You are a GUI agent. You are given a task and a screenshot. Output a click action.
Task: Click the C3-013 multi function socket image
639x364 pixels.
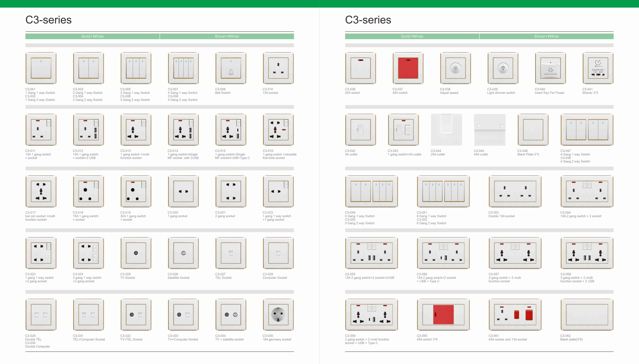pyautogui.click(x=136, y=130)
